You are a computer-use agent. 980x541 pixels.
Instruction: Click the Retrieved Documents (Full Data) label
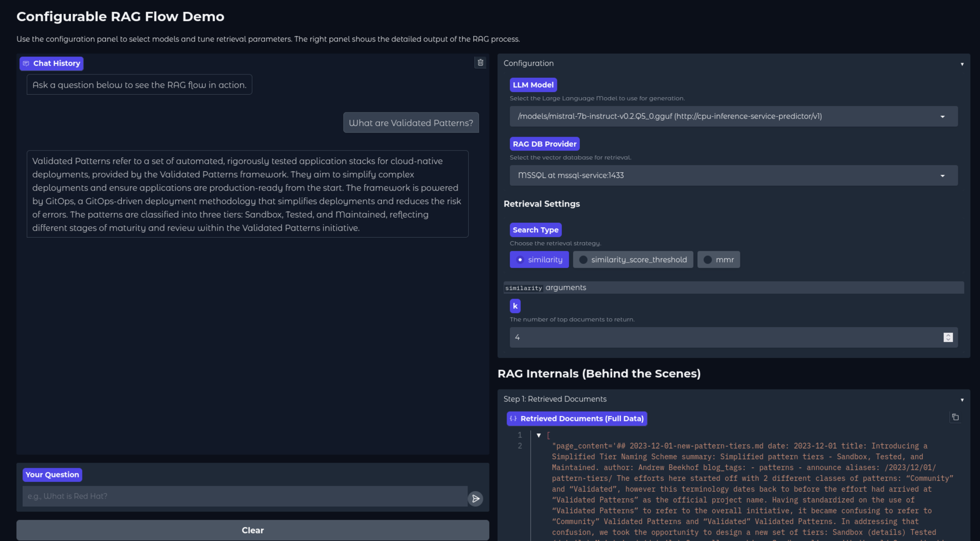(x=582, y=418)
